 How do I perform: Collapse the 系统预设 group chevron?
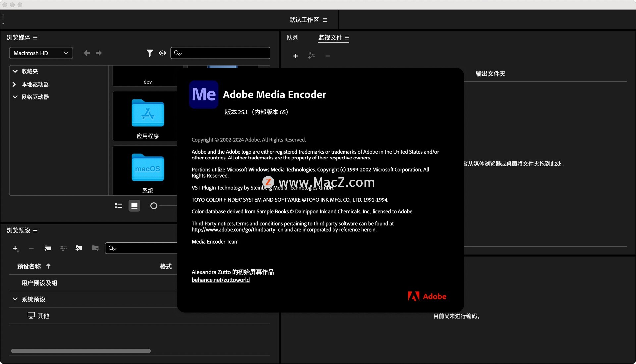coord(15,299)
